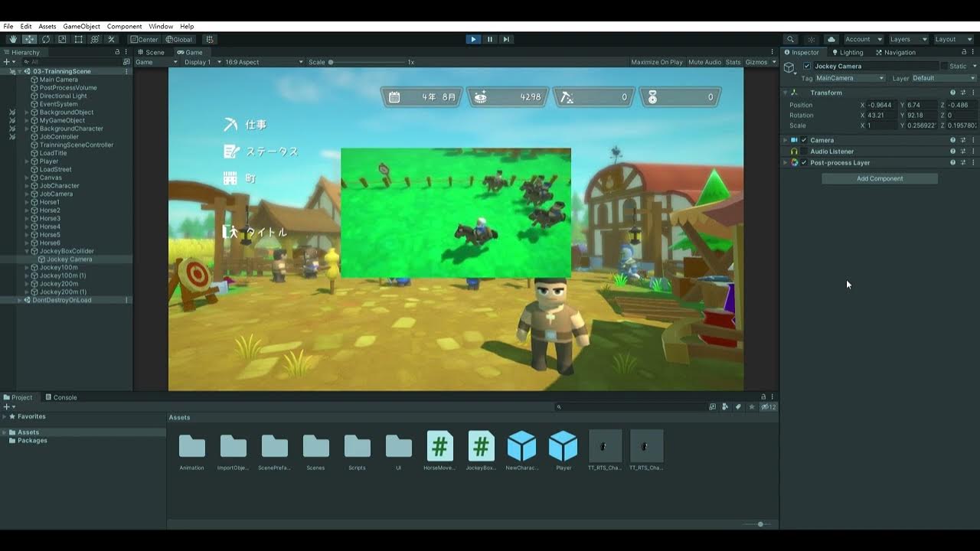Collapse the Transform component
Screen dimensions: 980x551
pyautogui.click(x=785, y=93)
